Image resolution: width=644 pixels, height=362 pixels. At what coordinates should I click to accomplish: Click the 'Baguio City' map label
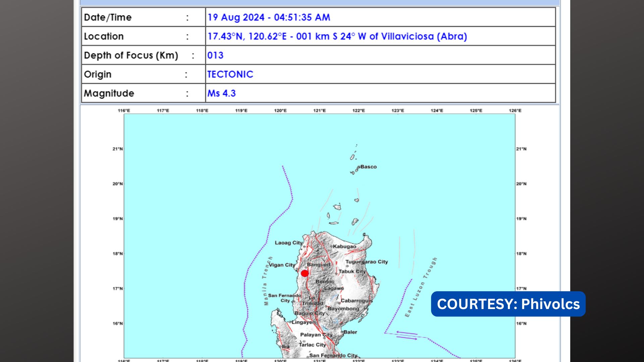point(310,313)
